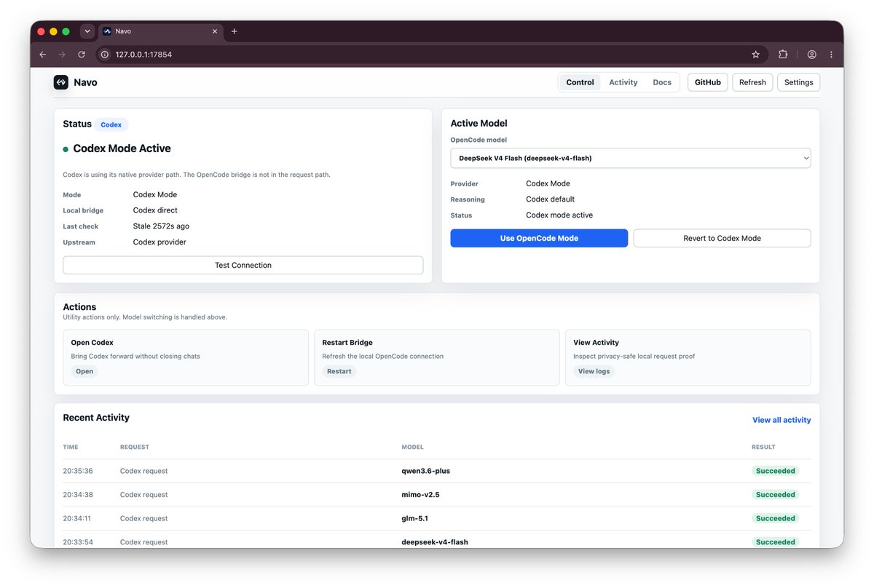Image resolution: width=874 pixels, height=588 pixels.
Task: Click the MODEL column header
Action: tap(412, 447)
